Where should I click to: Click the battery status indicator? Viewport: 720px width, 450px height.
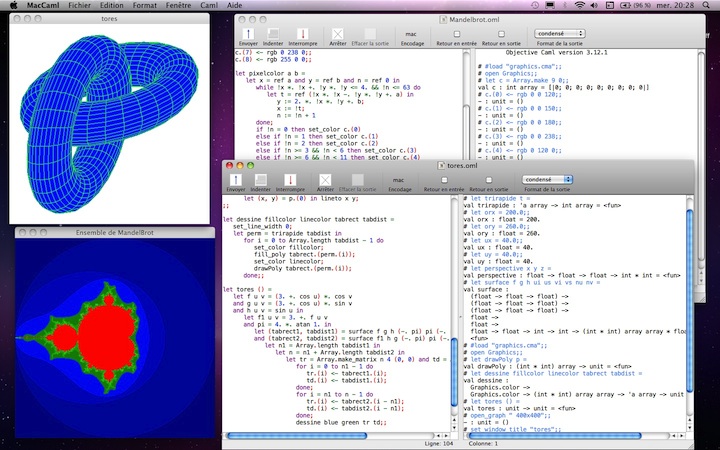(x=636, y=6)
